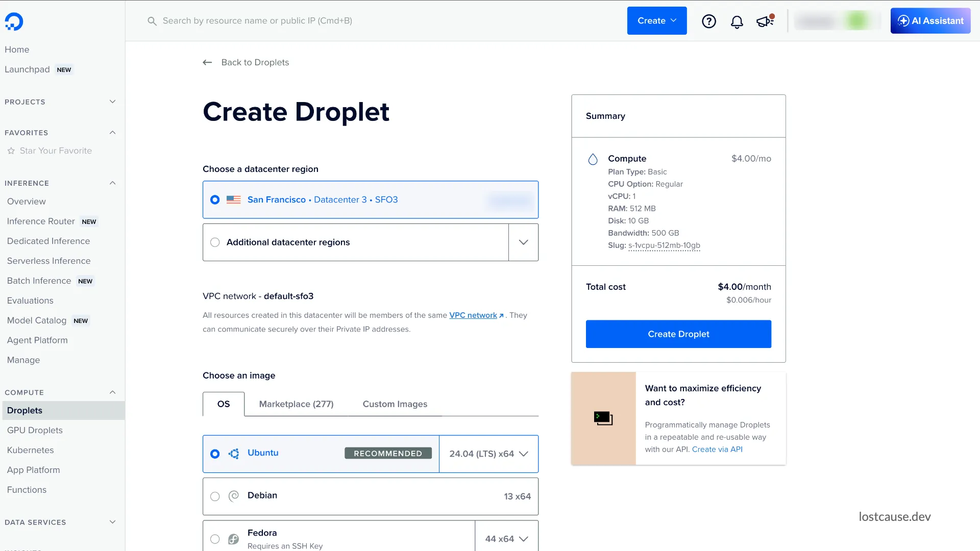Image resolution: width=980 pixels, height=551 pixels.
Task: Focus the resource name search field
Action: tap(257, 21)
